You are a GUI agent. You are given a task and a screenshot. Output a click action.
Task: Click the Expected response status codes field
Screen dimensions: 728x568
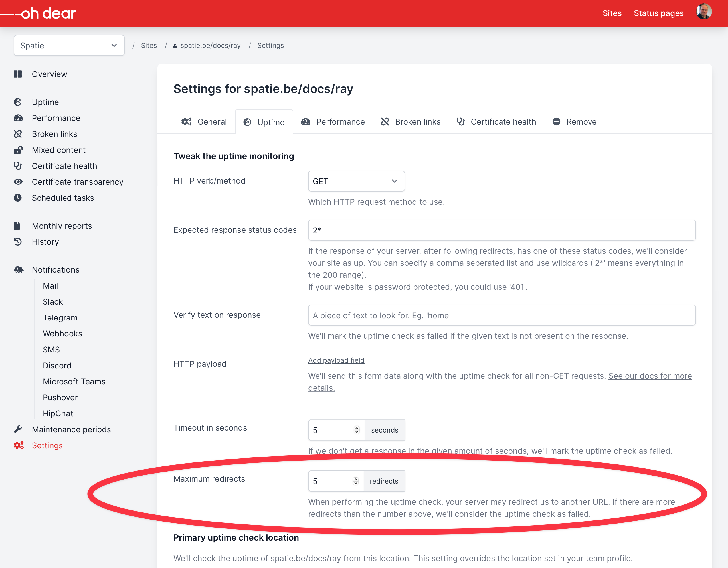pyautogui.click(x=502, y=230)
